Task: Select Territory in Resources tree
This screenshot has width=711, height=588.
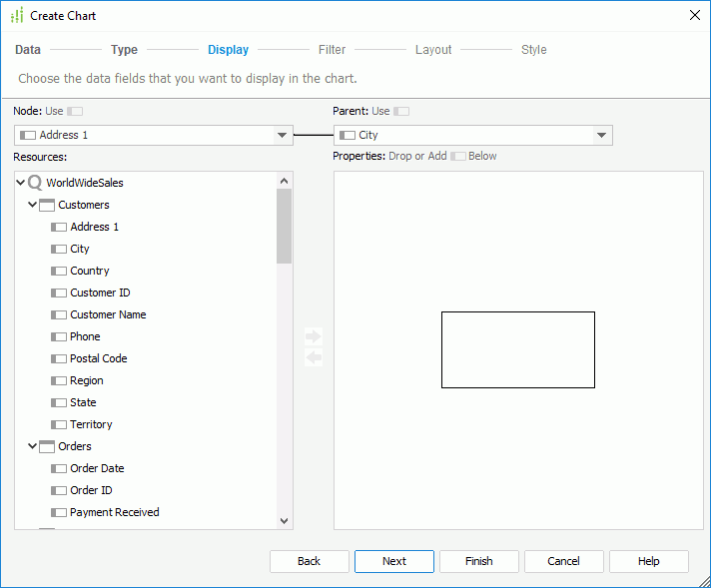Action: pyautogui.click(x=91, y=425)
